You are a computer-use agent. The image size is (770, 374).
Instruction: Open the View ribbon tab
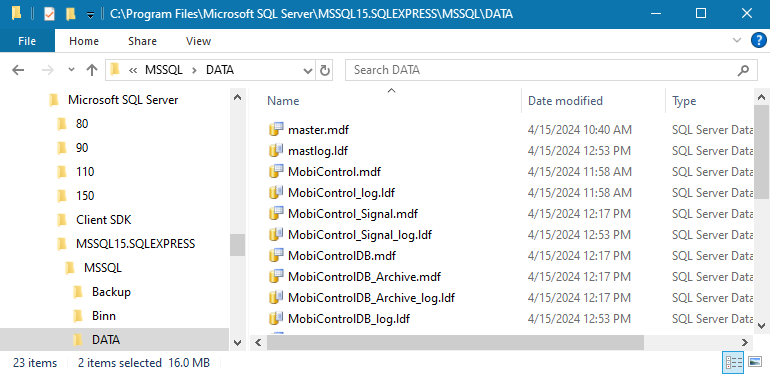tap(198, 41)
